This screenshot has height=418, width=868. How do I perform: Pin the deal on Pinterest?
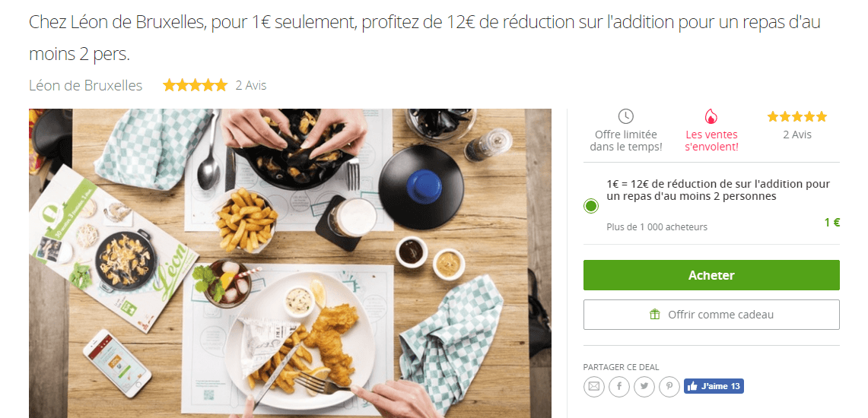click(x=669, y=386)
